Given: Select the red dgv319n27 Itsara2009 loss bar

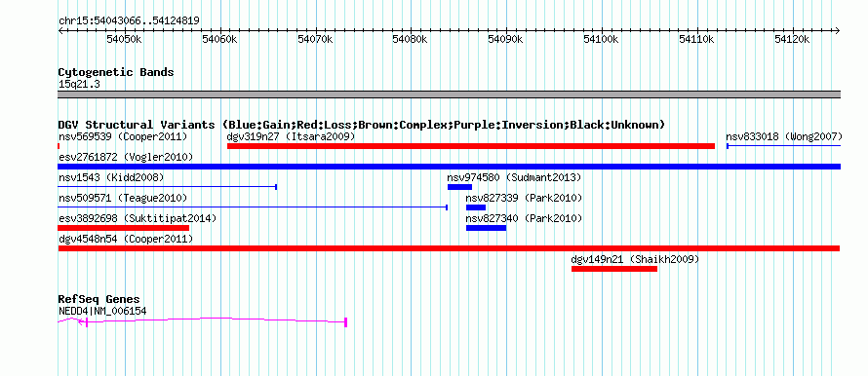Looking at the screenshot, I should [x=471, y=146].
